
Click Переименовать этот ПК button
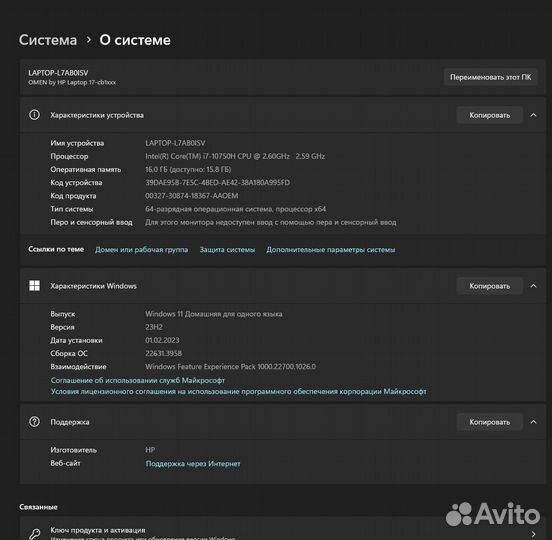[x=490, y=77]
